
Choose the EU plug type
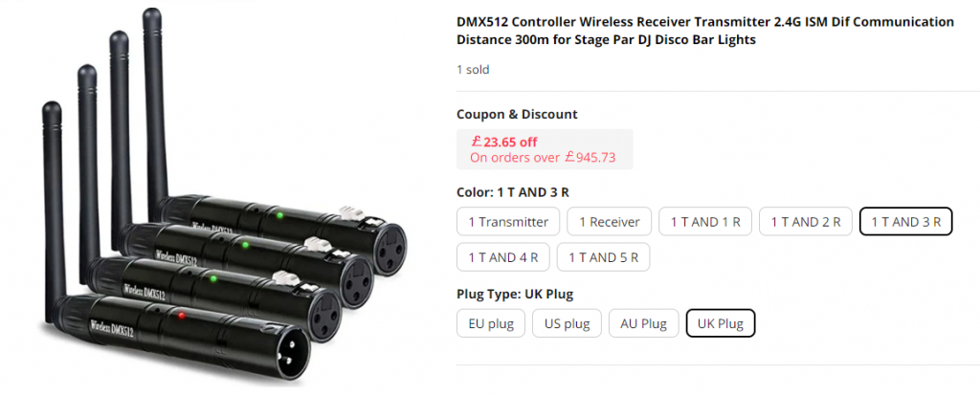(x=490, y=324)
